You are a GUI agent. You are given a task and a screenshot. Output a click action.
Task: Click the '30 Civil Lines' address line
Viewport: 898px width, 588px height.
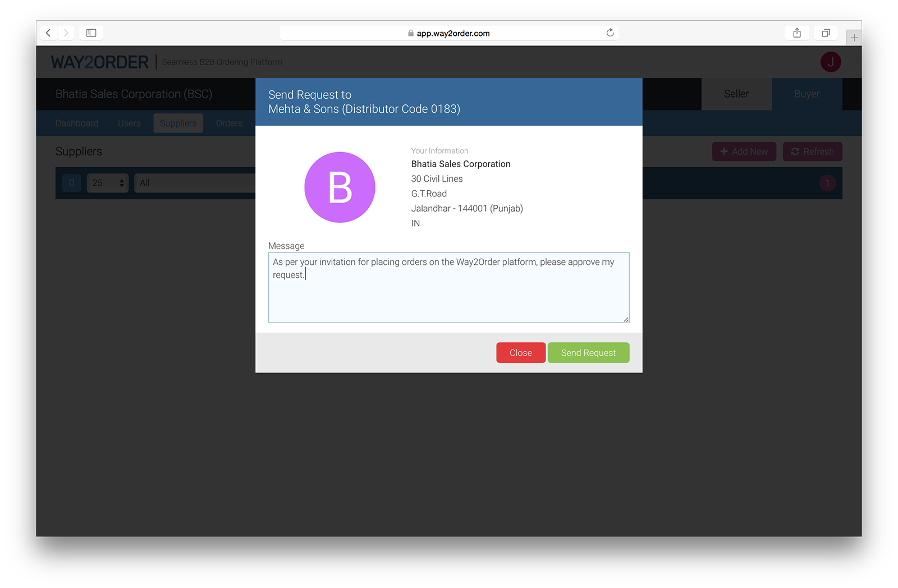click(437, 179)
